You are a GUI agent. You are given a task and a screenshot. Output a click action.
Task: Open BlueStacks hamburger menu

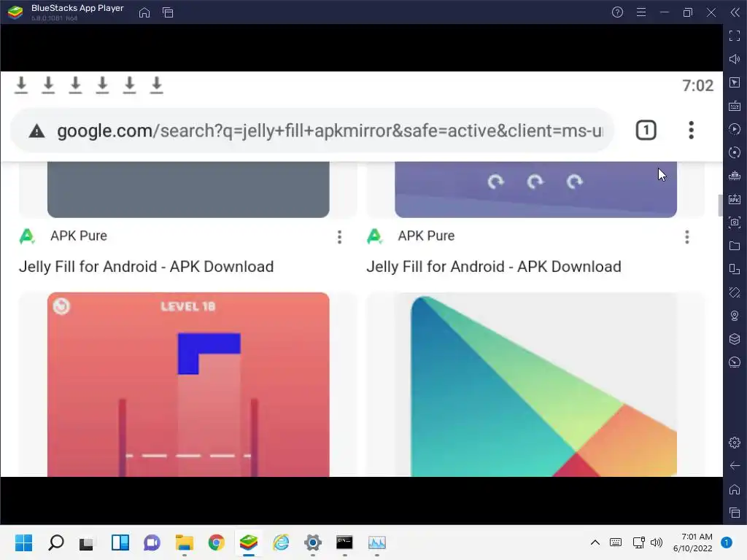[641, 12]
